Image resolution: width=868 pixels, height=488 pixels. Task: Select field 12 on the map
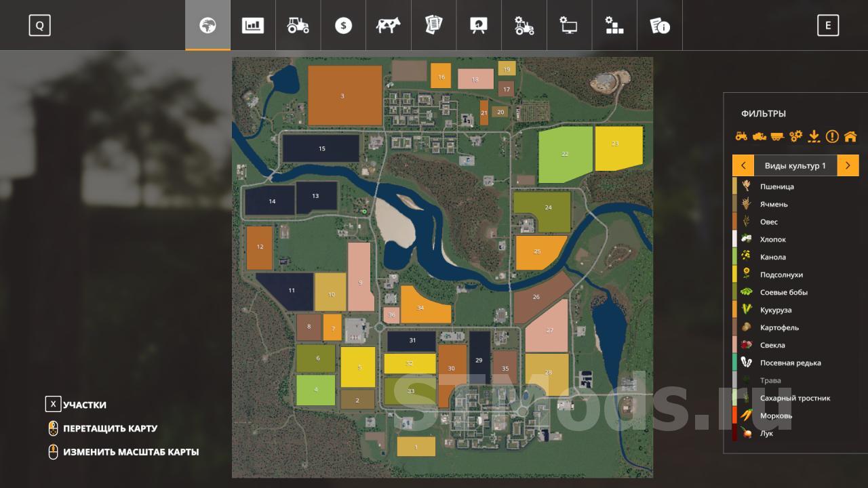pos(260,247)
